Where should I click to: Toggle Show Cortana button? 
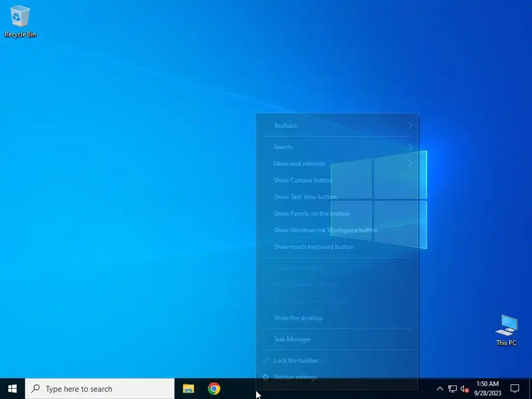point(337,180)
